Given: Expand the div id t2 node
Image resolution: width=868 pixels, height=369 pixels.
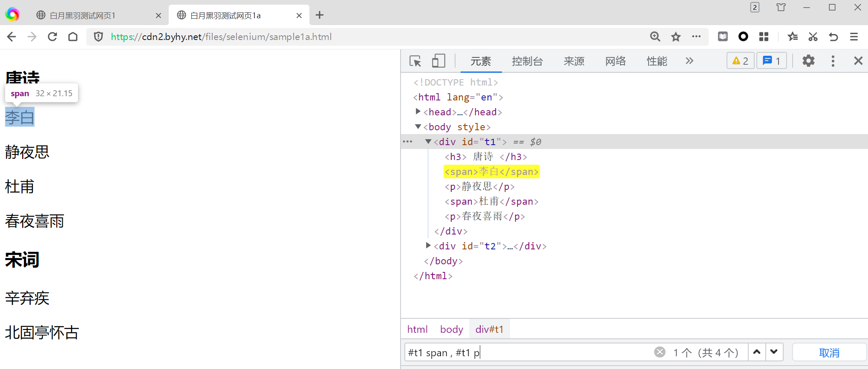Looking at the screenshot, I should point(428,246).
